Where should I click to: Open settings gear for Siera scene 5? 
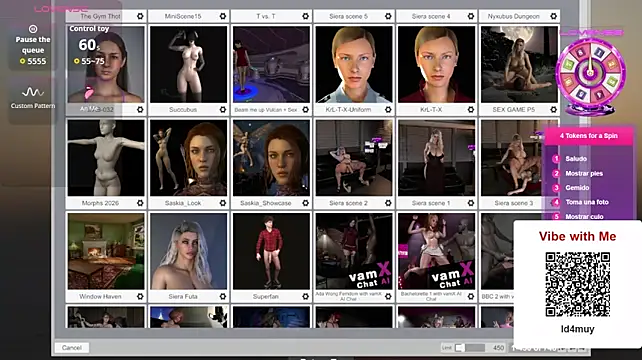pyautogui.click(x=388, y=16)
